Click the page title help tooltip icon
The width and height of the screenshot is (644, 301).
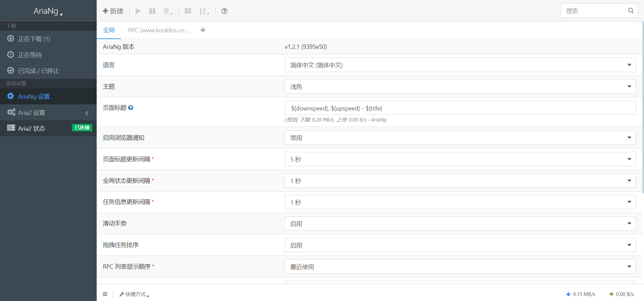tap(131, 108)
